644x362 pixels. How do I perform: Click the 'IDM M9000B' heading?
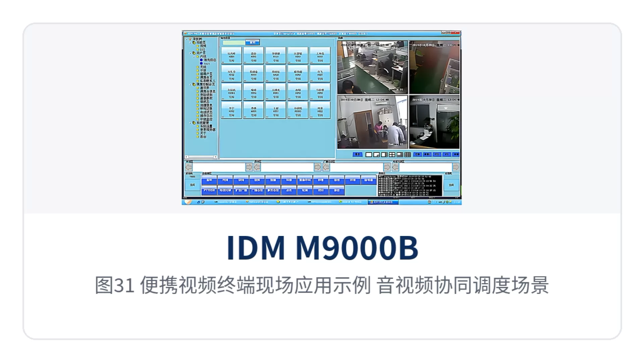(322, 247)
